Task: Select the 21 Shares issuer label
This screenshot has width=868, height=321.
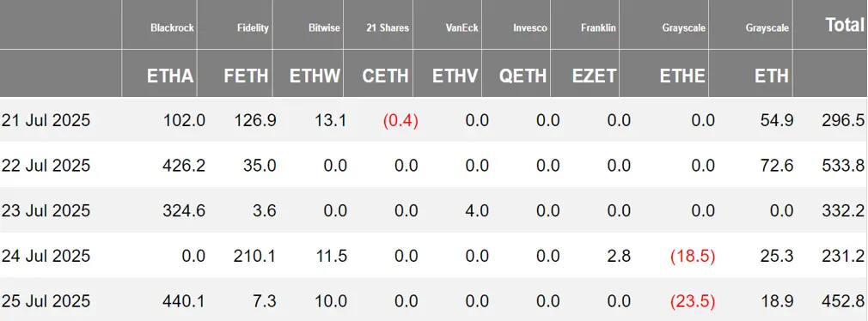Action: (388, 27)
